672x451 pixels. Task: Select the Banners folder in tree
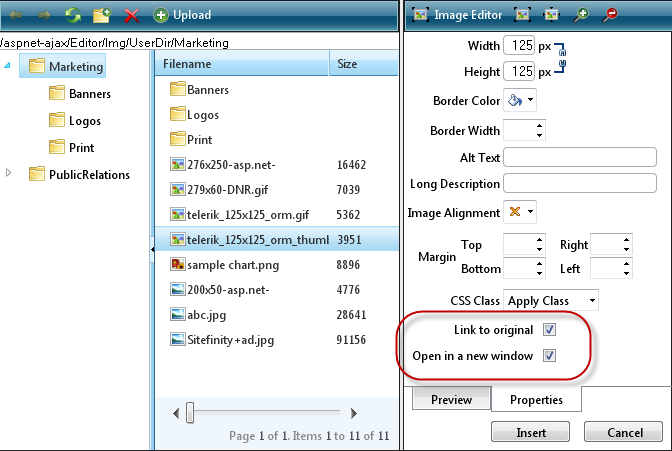[x=80, y=93]
